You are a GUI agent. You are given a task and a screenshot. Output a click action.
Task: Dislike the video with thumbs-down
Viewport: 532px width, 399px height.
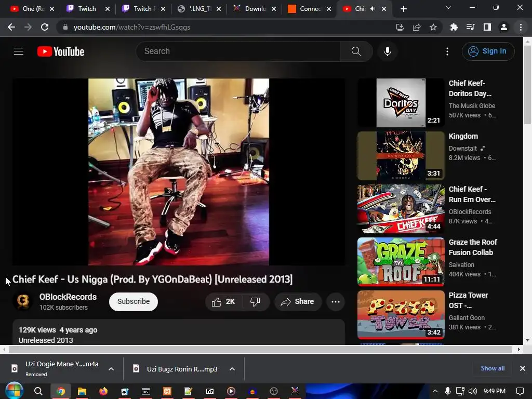point(255,302)
